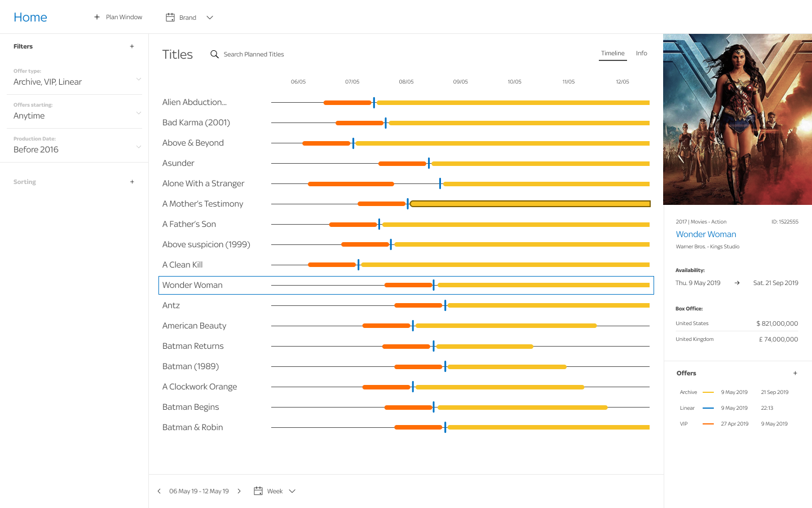Image resolution: width=812 pixels, height=508 pixels.
Task: Select Alone With a Stranger title
Action: [x=204, y=183]
